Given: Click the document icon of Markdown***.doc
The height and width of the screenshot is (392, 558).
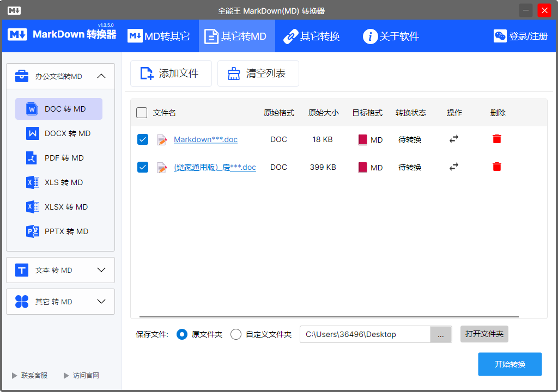Looking at the screenshot, I should (162, 140).
